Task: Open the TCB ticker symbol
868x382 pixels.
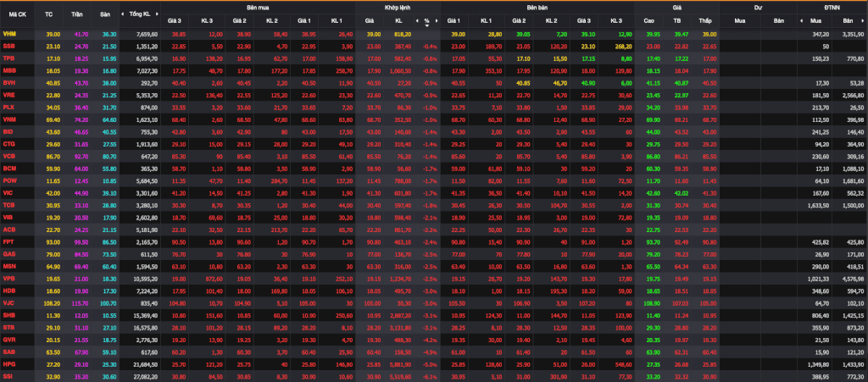Action: (x=8, y=204)
